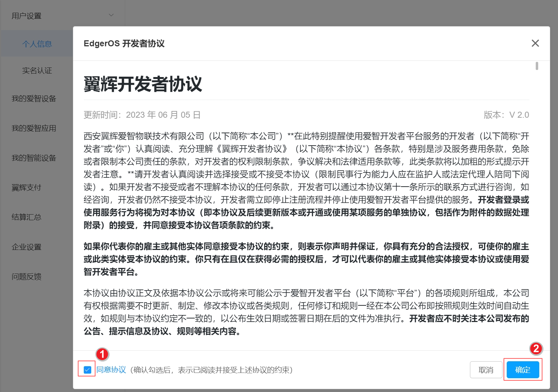
Task: Click the 更新时间: 2023 年 06 月 05 日 text
Action: click(142, 115)
